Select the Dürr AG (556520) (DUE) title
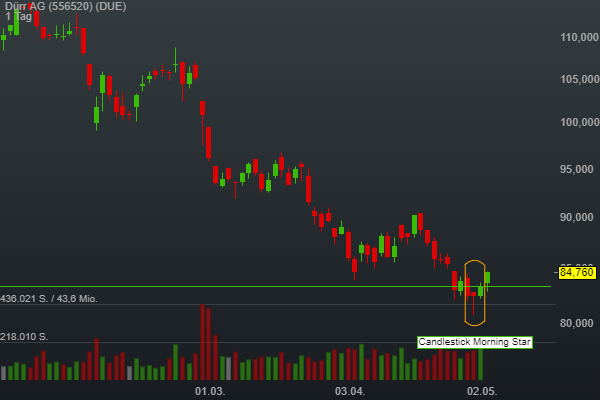Viewport: 600px width, 400px height. (x=65, y=7)
